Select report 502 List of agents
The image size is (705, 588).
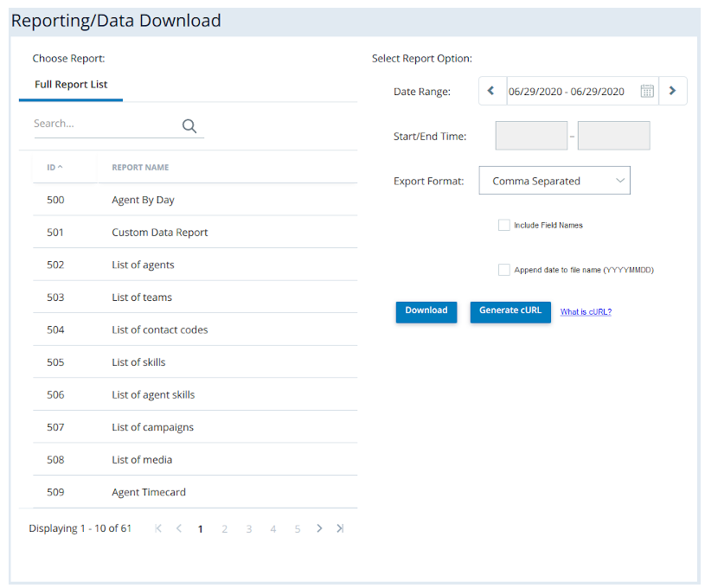coord(195,265)
